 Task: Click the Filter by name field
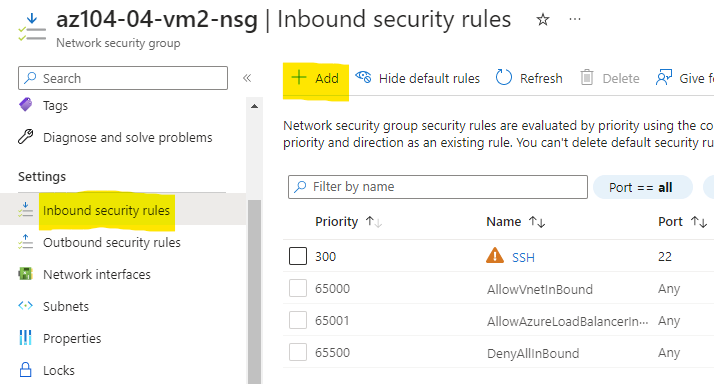point(438,187)
